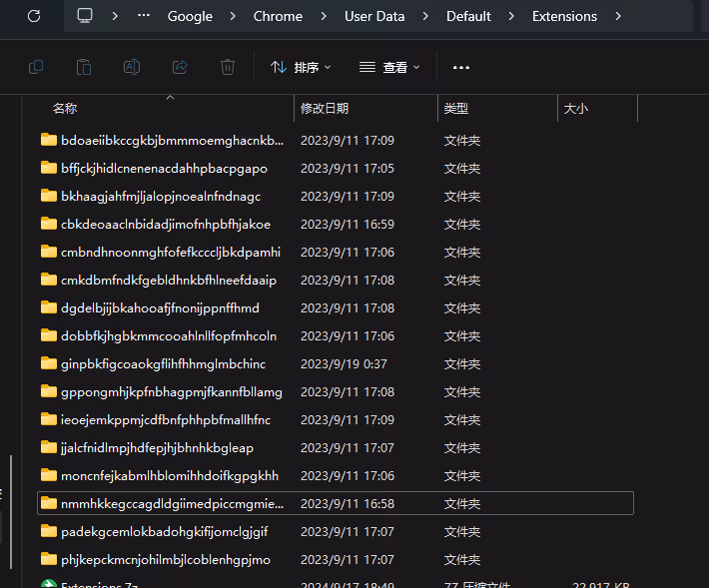Select the folder starting with ginpbkfigcoaokg
Image resolution: width=709 pixels, height=588 pixels.
click(163, 363)
